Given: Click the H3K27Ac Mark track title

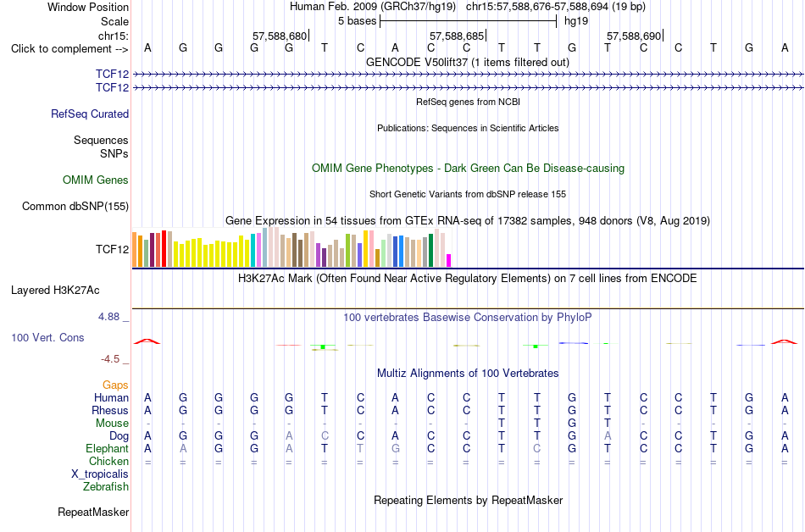Looking at the screenshot, I should click(468, 279).
